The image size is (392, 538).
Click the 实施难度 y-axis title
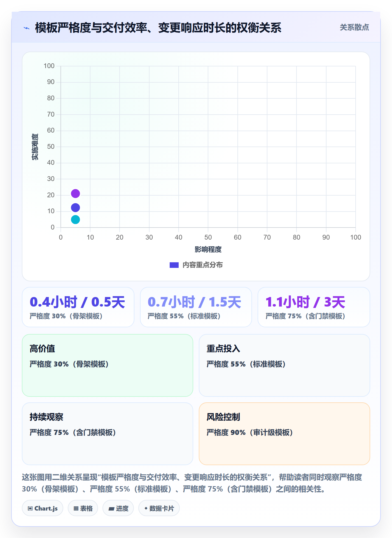coord(35,147)
